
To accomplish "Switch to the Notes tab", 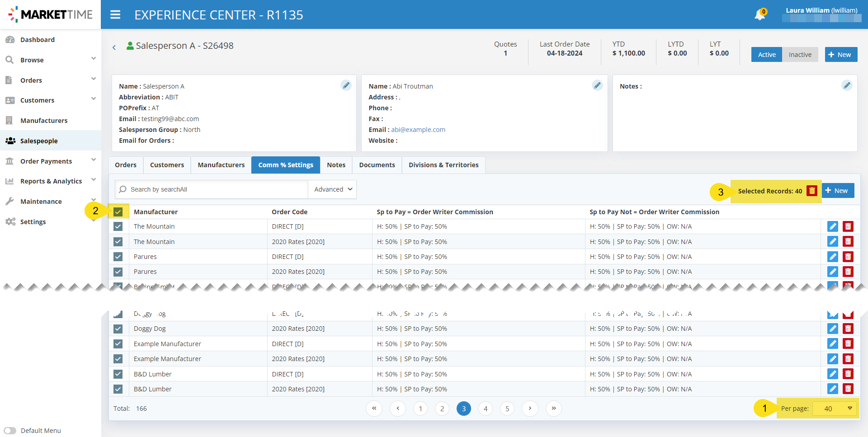I will (x=336, y=165).
